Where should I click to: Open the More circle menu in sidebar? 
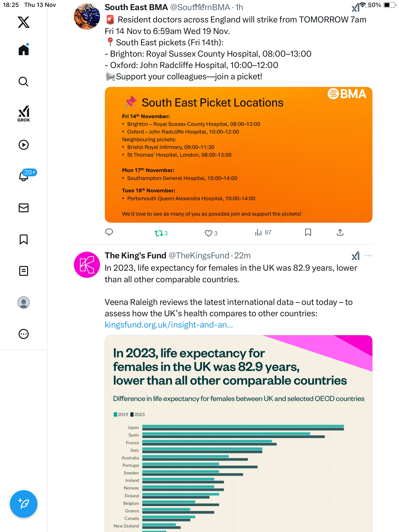pos(24,334)
